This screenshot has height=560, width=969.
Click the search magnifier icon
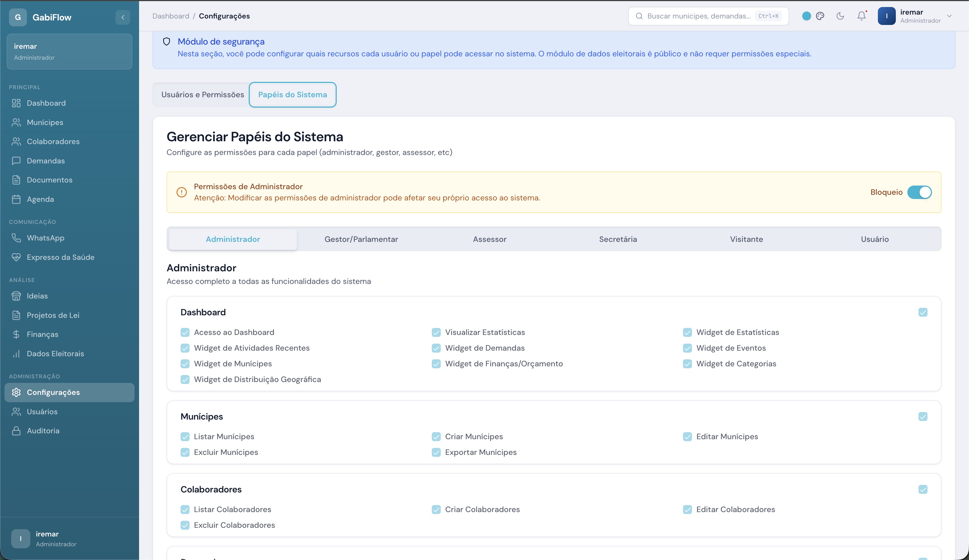click(639, 16)
